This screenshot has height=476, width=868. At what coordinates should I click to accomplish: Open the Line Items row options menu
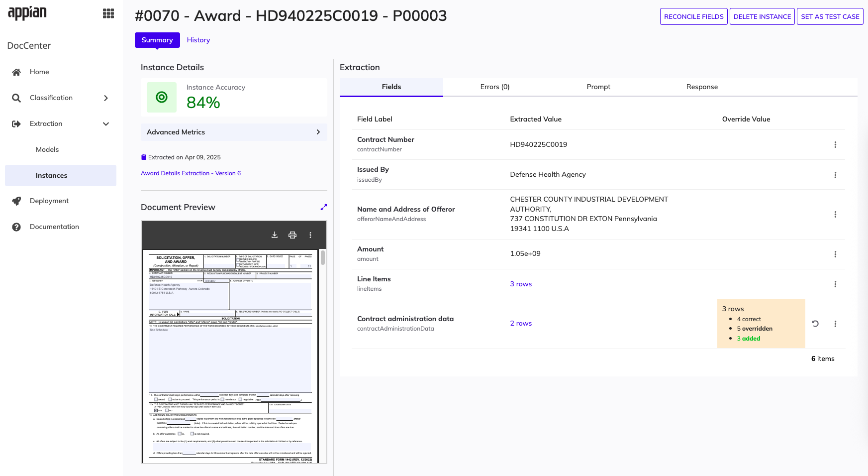(835, 284)
